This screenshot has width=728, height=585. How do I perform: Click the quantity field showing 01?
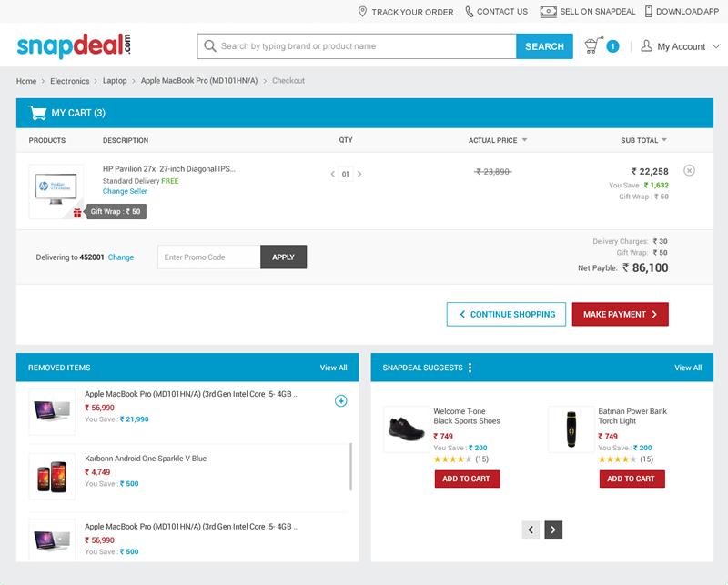click(346, 174)
